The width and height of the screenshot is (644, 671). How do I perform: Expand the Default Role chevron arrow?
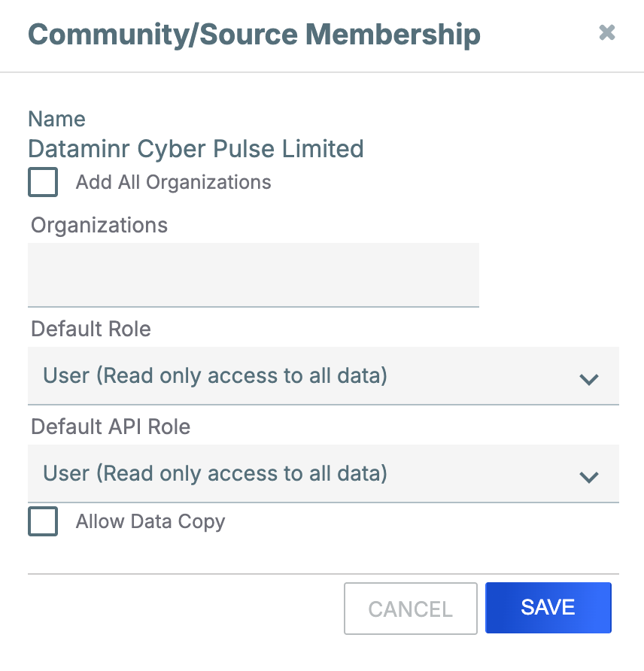[590, 380]
